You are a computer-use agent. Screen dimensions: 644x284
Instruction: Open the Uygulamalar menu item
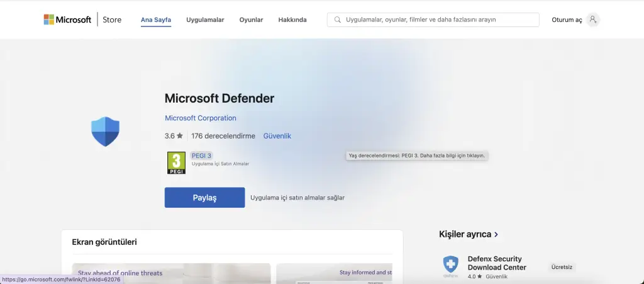point(205,20)
